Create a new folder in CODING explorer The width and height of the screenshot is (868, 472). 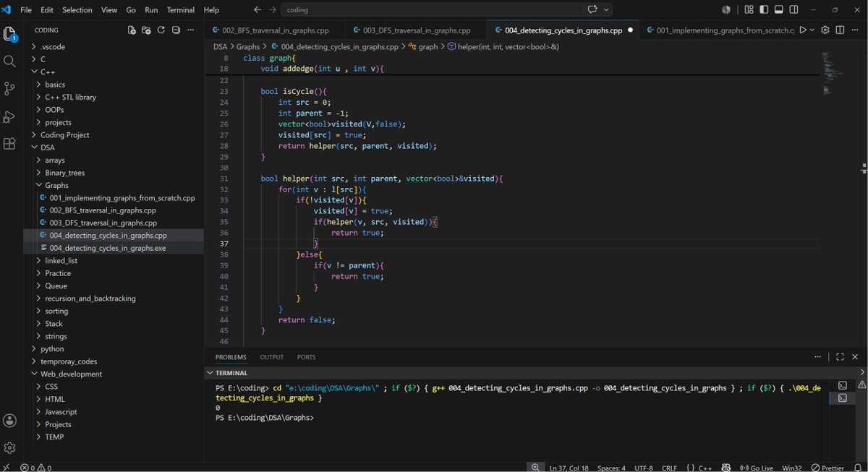(x=146, y=30)
